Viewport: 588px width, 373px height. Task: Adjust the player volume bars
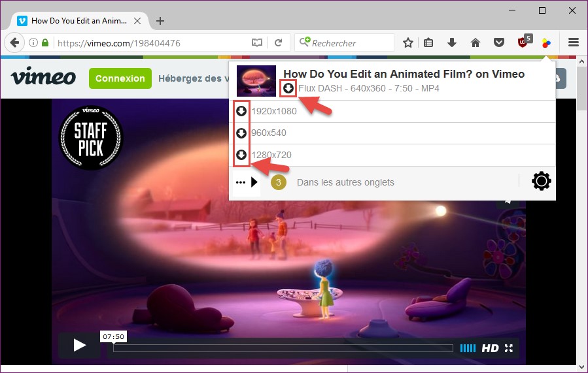click(x=468, y=348)
